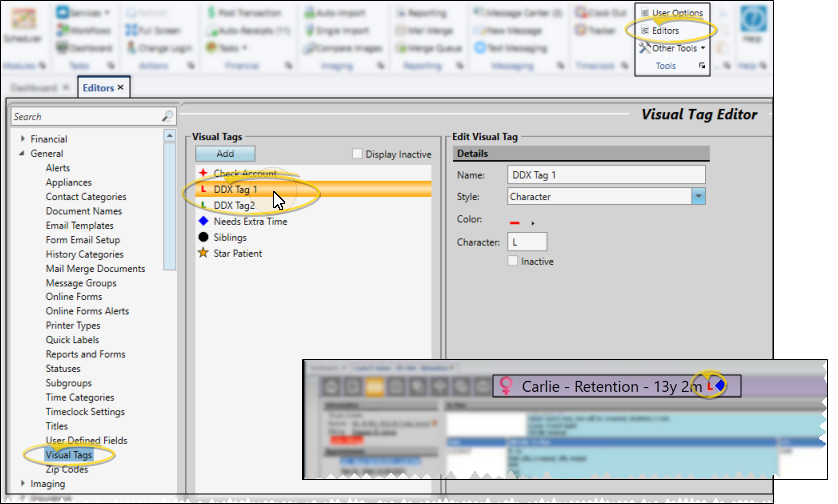Open the Scheduler module icon
The height and width of the screenshot is (504, 838).
[18, 24]
